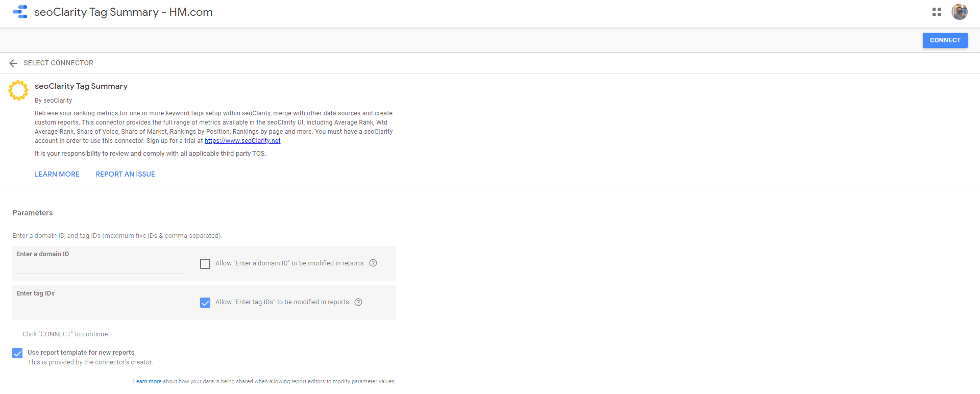
Task: Open the LEARN MORE link
Action: (x=57, y=174)
